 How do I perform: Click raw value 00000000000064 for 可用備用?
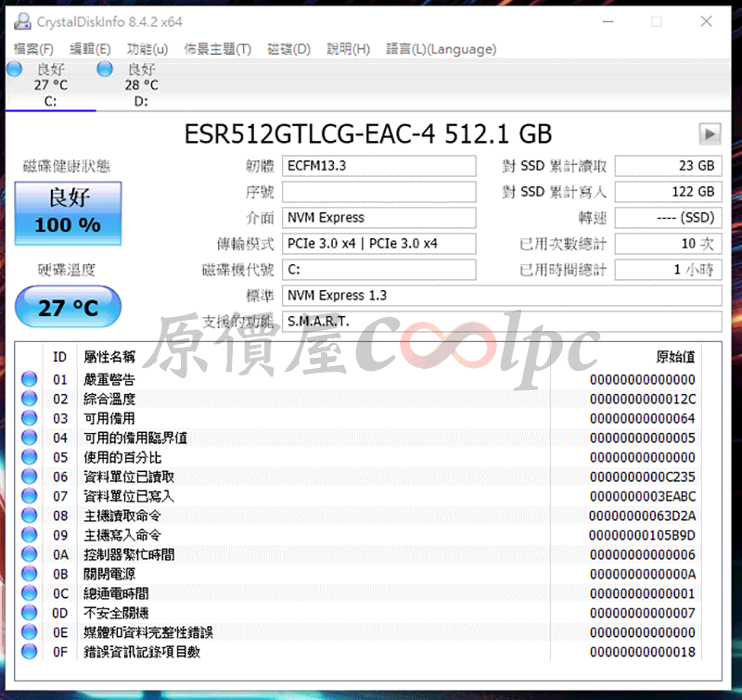point(642,418)
